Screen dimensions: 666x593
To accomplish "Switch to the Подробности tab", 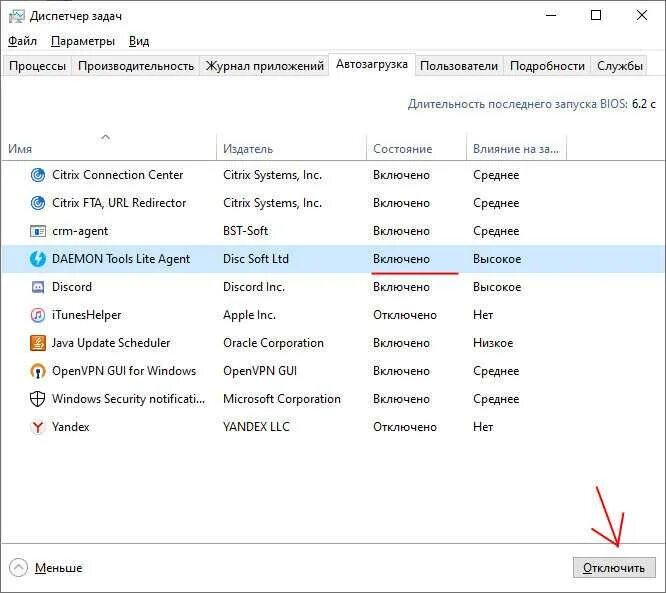I will 547,66.
